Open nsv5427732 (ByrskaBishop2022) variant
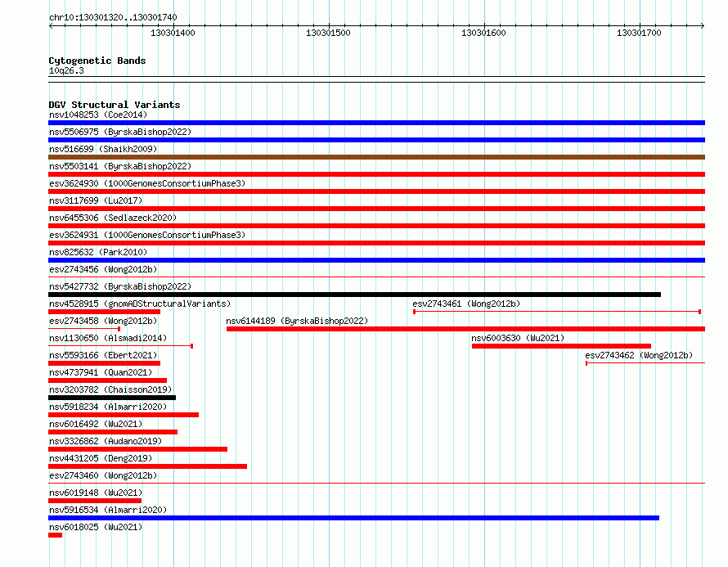The width and height of the screenshot is (728, 567). (x=120, y=286)
